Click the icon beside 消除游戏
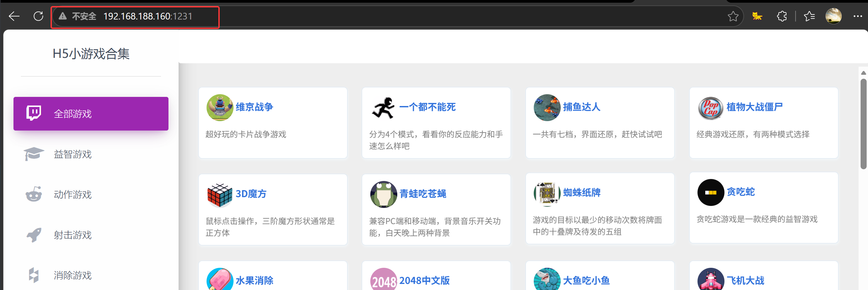The width and height of the screenshot is (868, 290). (34, 275)
